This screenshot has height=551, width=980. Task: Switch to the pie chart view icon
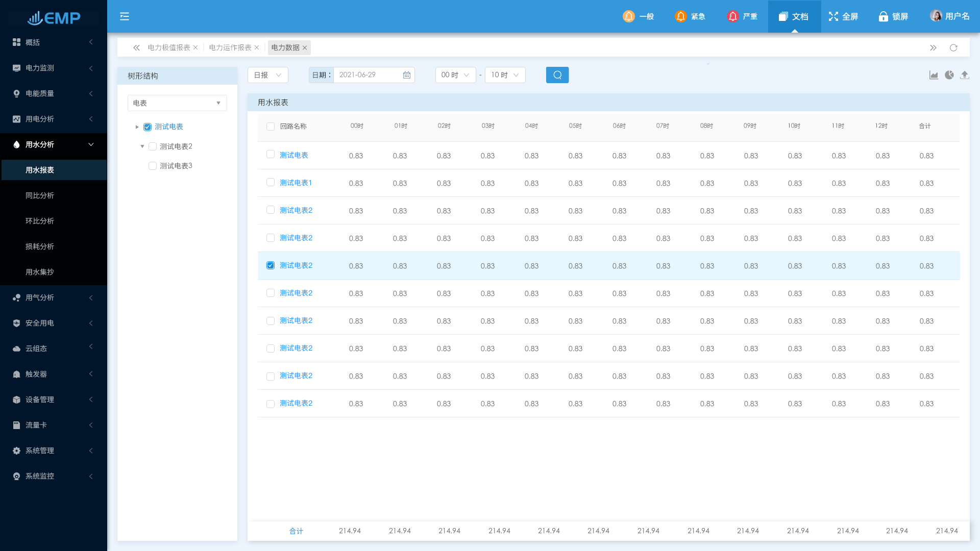[949, 75]
